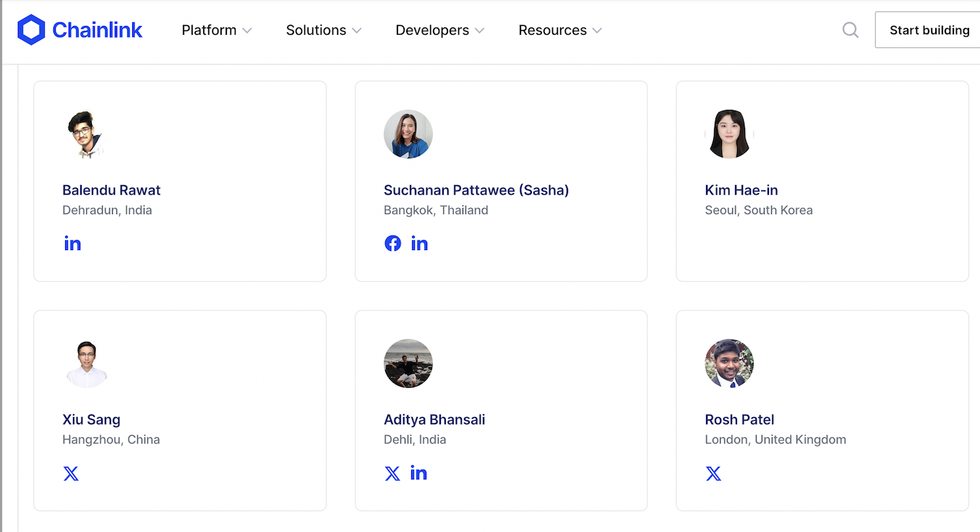Click the location Dehli, India
Screen dimensions: 980x532
[x=415, y=439]
